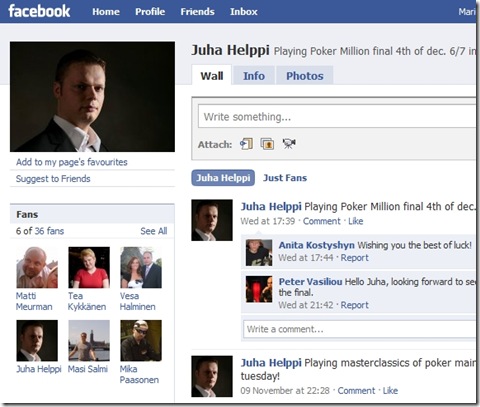Switch to the Wall tab
The image size is (480, 407).
click(x=212, y=75)
